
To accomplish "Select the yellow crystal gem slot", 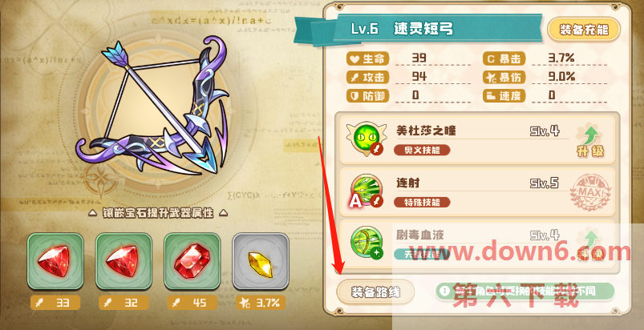I will pyautogui.click(x=261, y=261).
